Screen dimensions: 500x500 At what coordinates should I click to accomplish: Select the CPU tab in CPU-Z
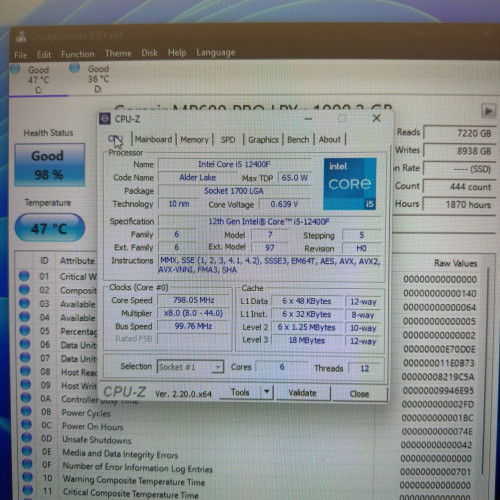click(115, 139)
